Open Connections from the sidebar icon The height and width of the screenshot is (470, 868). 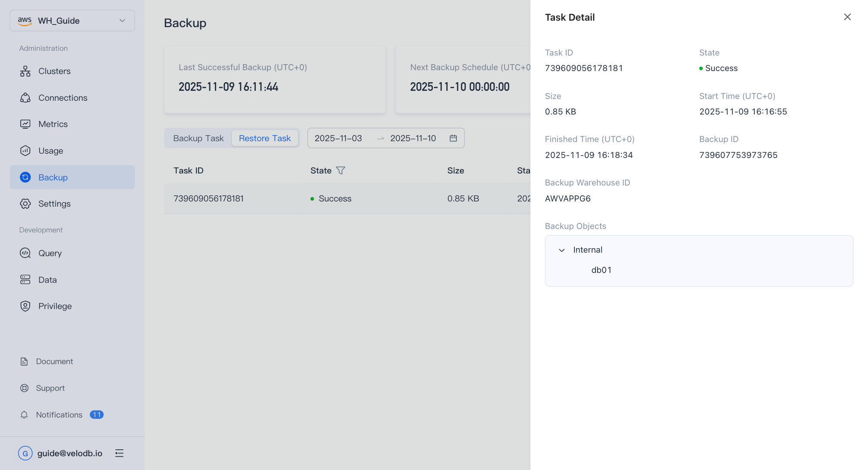pyautogui.click(x=25, y=98)
